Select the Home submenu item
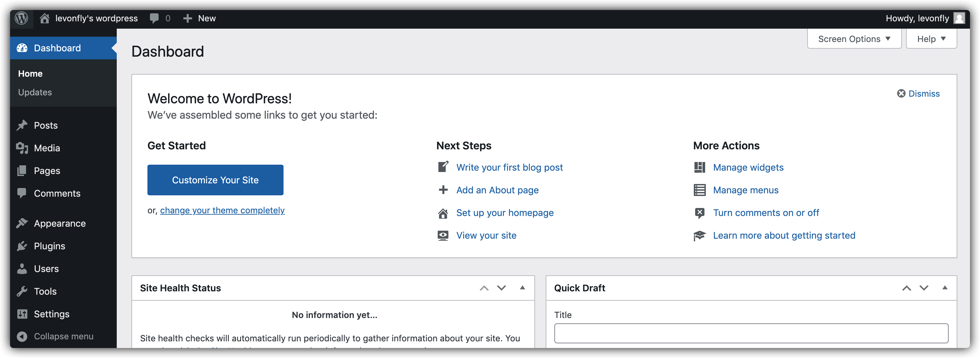 [x=30, y=74]
